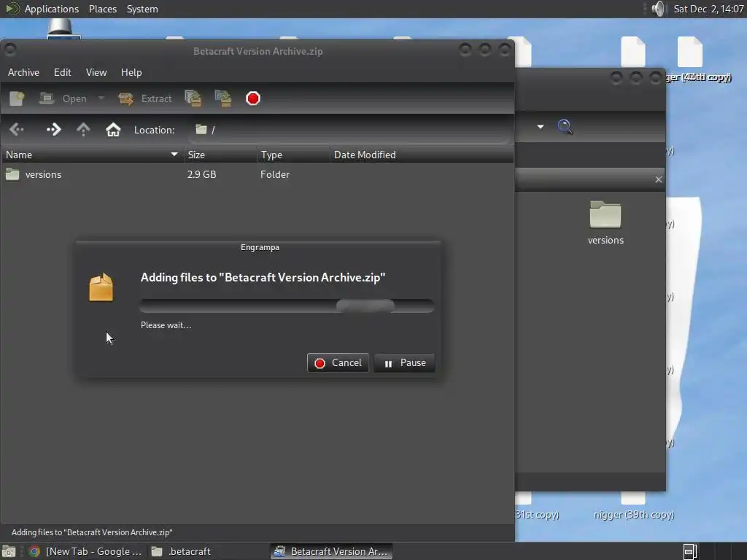Go back with the back arrow
747x560 pixels.
[17, 130]
